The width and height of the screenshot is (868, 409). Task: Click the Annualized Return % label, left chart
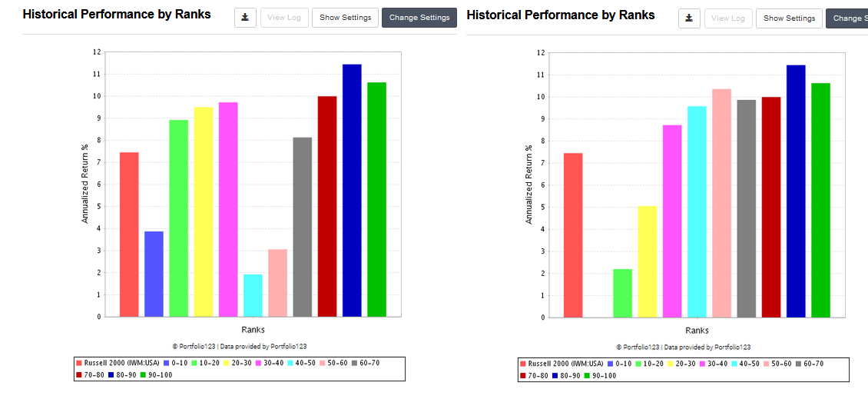(x=84, y=184)
